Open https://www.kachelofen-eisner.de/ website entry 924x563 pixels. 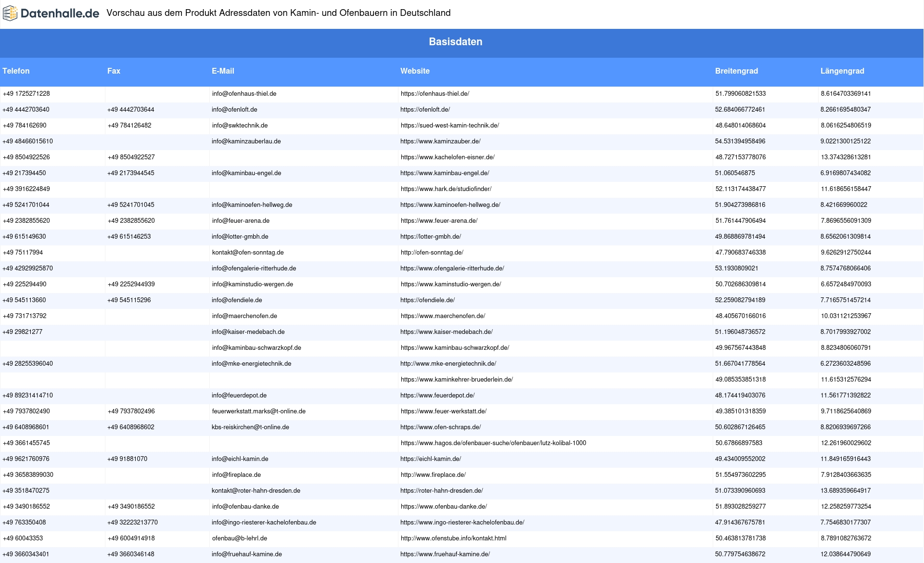click(x=448, y=157)
